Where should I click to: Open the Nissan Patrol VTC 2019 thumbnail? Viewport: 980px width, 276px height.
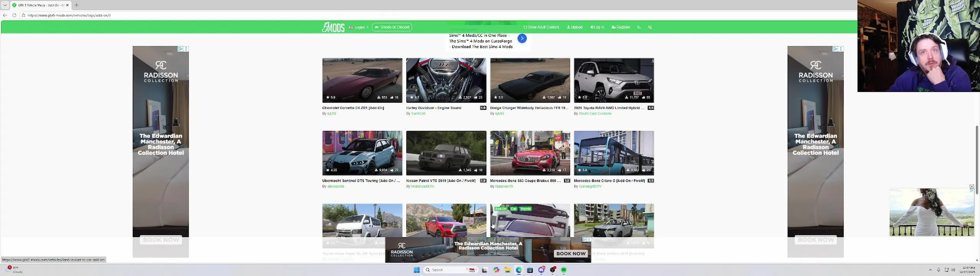446,153
